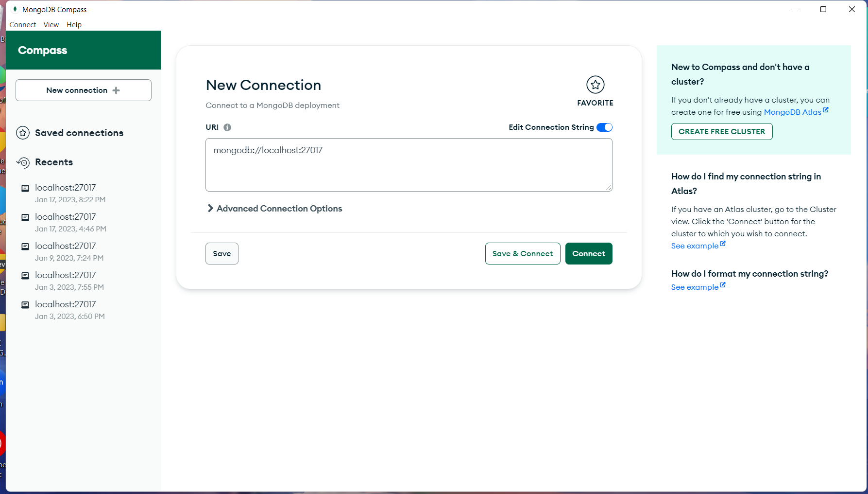
Task: Click the external link icon next to MongoDB Atlas
Action: pyautogui.click(x=826, y=109)
